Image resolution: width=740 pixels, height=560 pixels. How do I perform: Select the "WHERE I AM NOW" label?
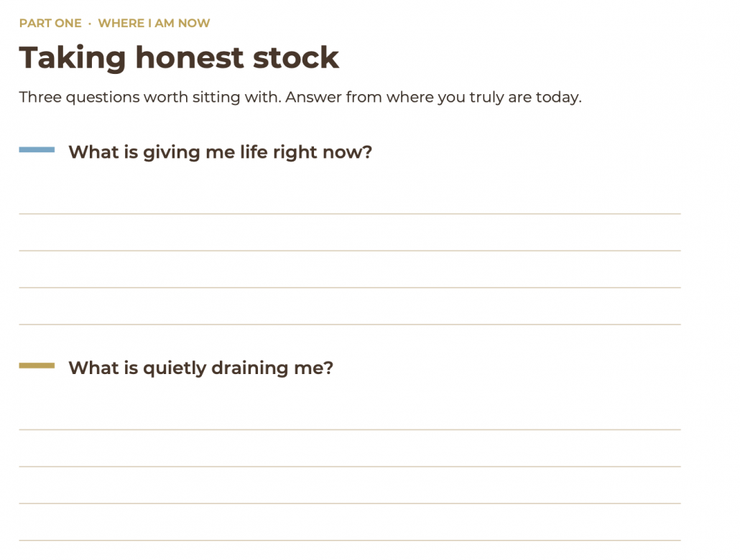[154, 23]
